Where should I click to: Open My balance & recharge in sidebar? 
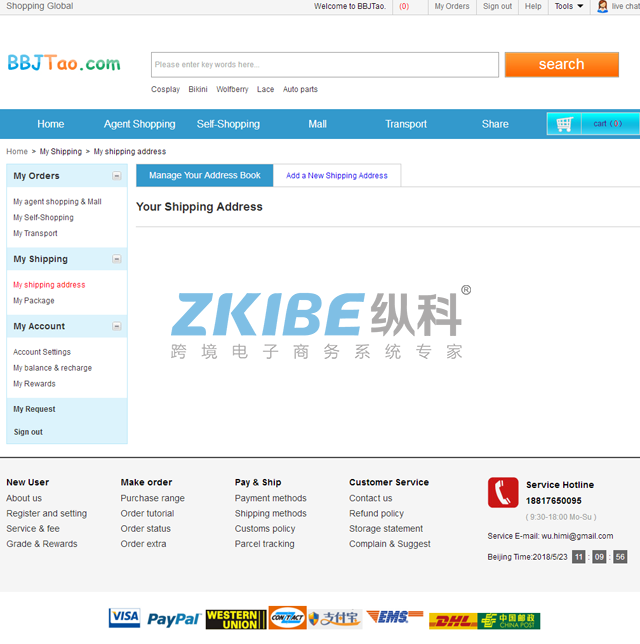53,368
